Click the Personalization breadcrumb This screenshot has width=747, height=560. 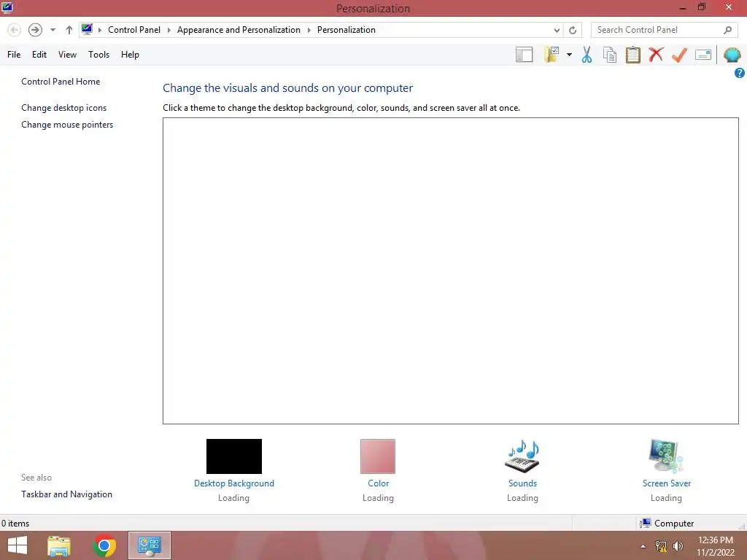coord(347,29)
